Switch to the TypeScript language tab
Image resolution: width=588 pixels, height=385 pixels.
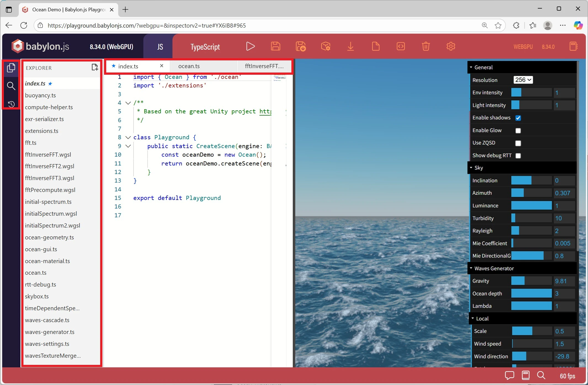coord(205,46)
